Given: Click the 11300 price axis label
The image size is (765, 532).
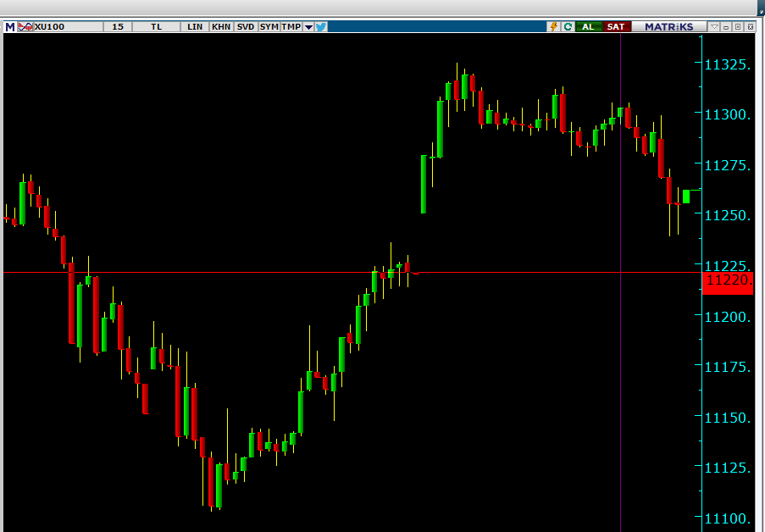Looking at the screenshot, I should [728, 114].
